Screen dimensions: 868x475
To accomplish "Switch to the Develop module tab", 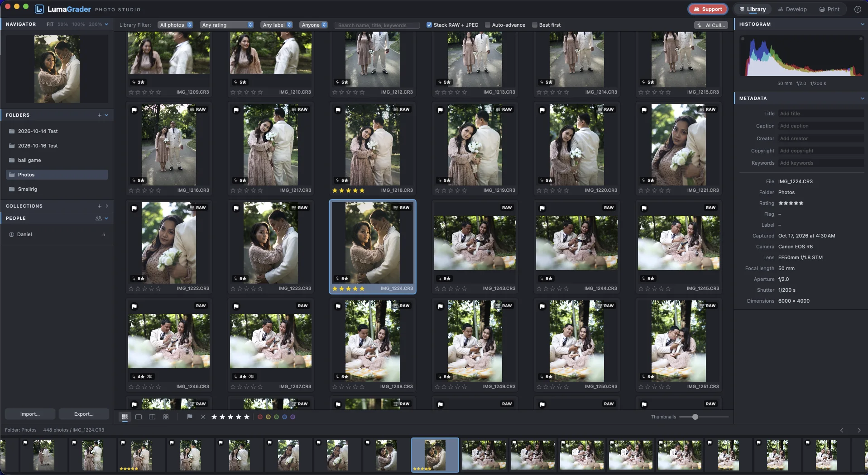I will 792,9.
